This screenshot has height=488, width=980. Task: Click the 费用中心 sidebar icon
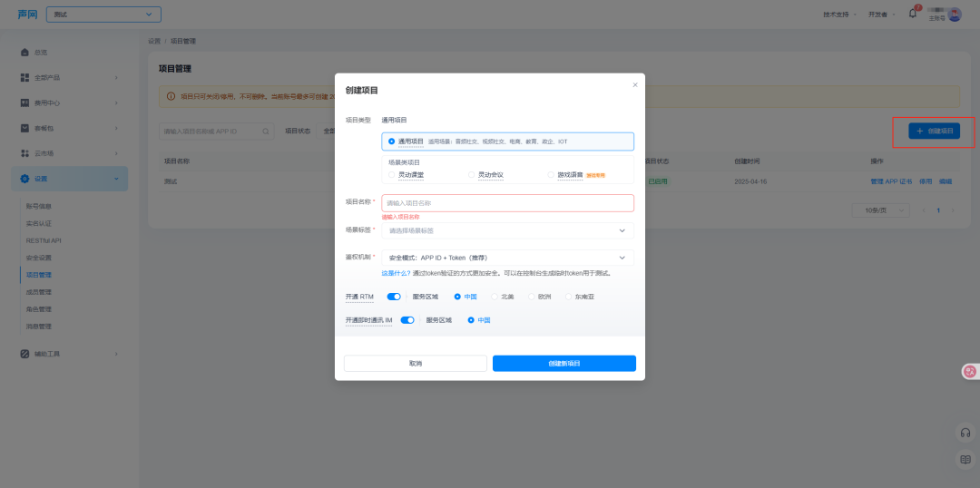[25, 102]
